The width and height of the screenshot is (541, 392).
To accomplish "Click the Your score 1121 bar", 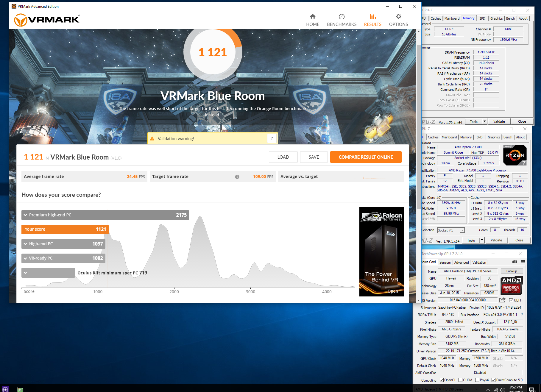I will point(65,229).
